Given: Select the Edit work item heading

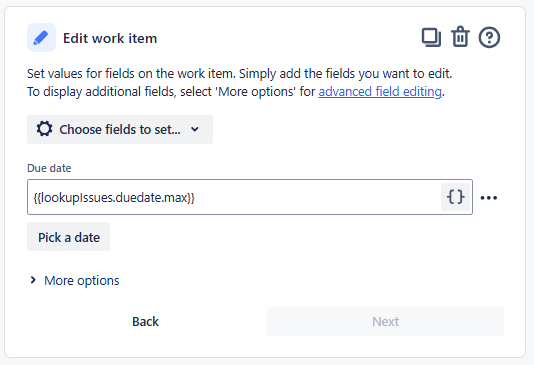Looking at the screenshot, I should coord(110,38).
